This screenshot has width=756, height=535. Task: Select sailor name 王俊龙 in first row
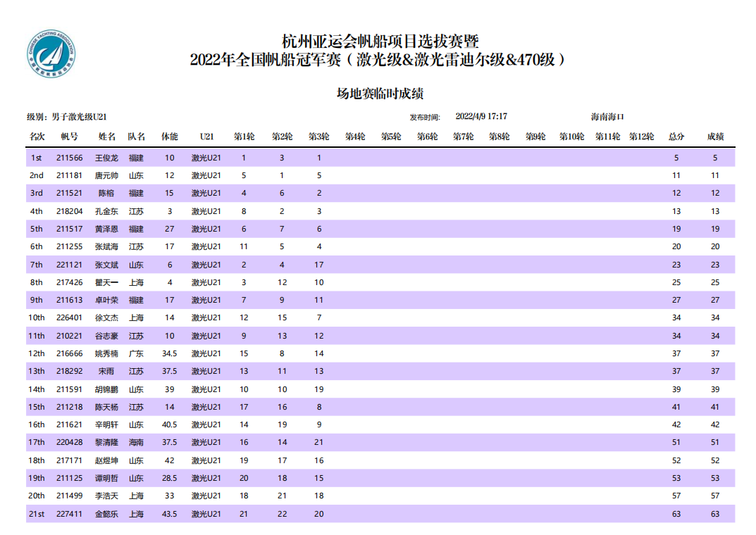[x=106, y=158]
